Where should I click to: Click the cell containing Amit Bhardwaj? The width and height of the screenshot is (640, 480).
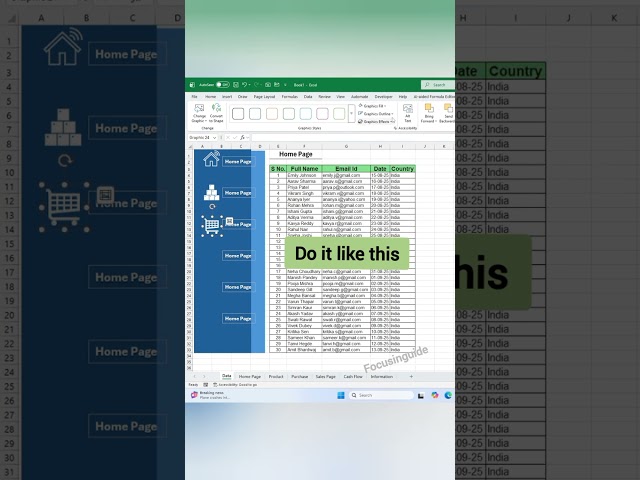coord(304,350)
